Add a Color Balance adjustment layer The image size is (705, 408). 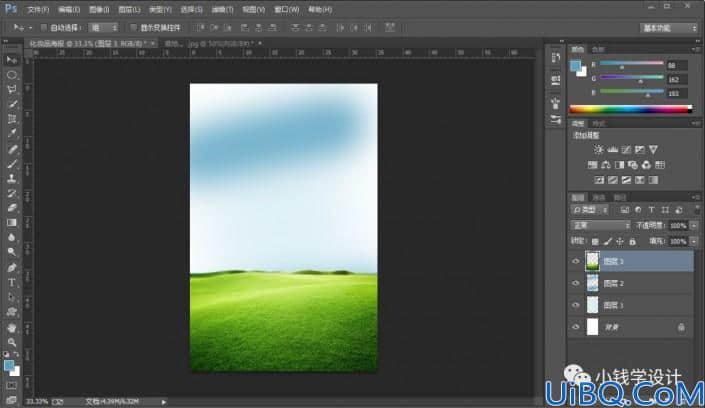tap(606, 165)
